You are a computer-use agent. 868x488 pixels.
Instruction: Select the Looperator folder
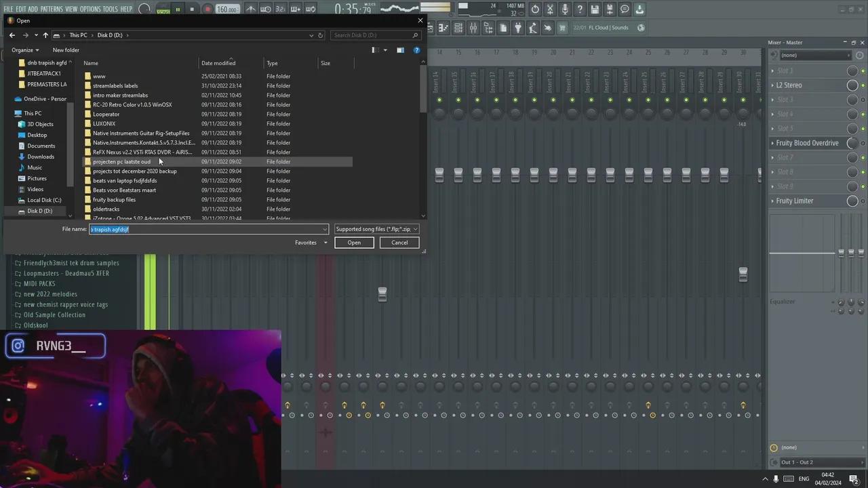click(106, 115)
